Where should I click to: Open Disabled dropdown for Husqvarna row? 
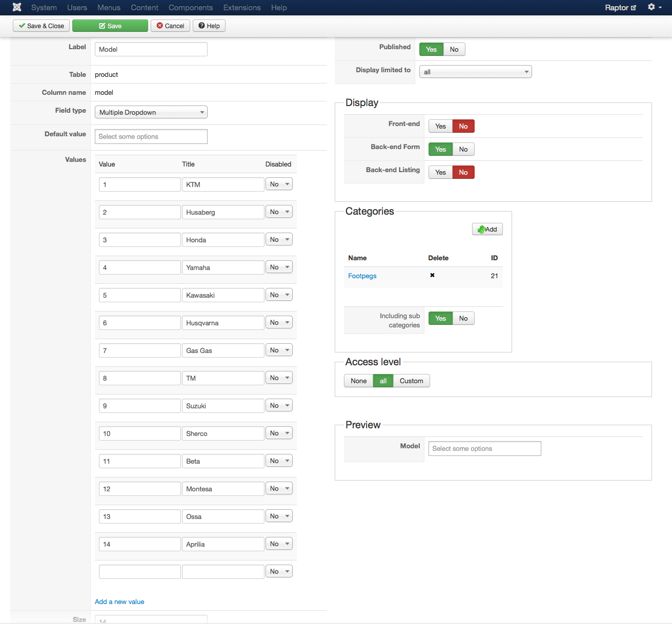pyautogui.click(x=279, y=322)
